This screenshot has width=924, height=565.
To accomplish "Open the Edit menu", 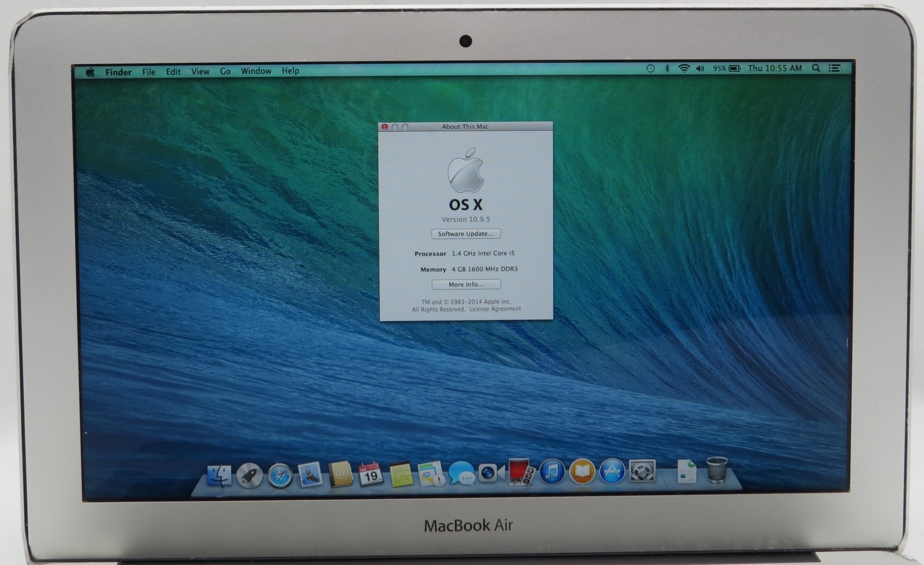I will (173, 72).
